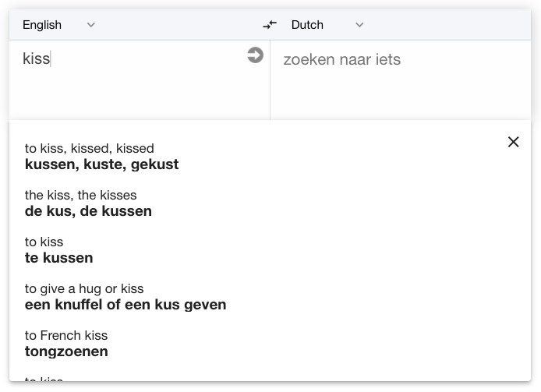Viewport: 541px width, 392px height.
Task: Swap English and Dutch languages
Action: pyautogui.click(x=270, y=25)
